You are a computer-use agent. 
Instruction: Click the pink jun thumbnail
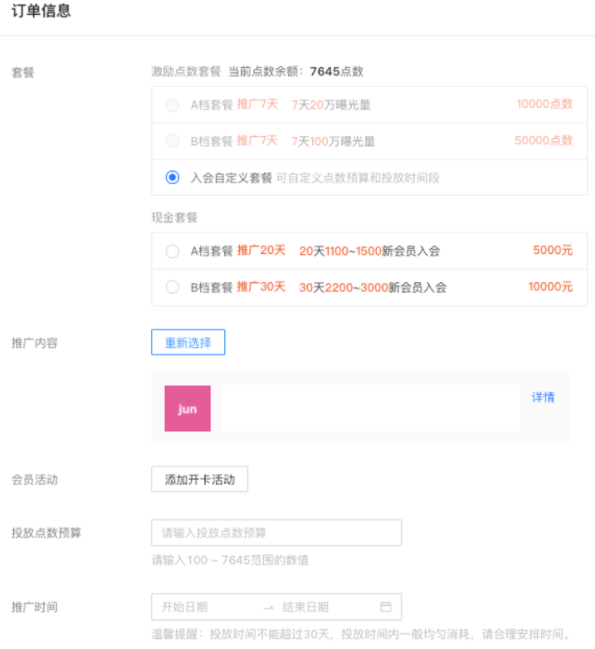tap(187, 409)
